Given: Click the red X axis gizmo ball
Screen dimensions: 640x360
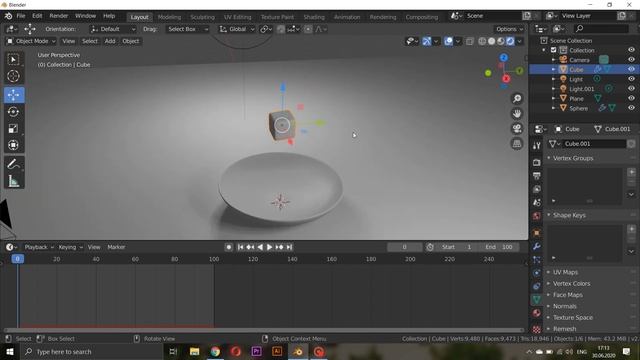Looking at the screenshot, I should [x=507, y=78].
